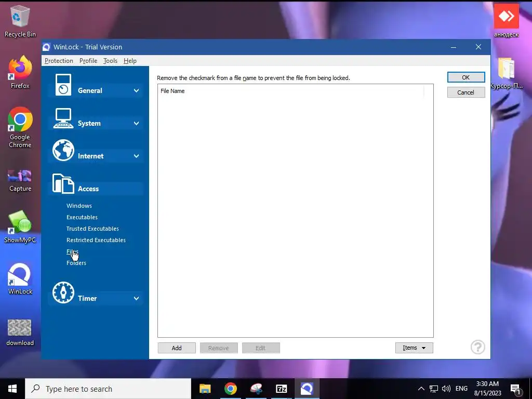The height and width of the screenshot is (399, 532).
Task: Open the Help menu
Action: point(130,61)
